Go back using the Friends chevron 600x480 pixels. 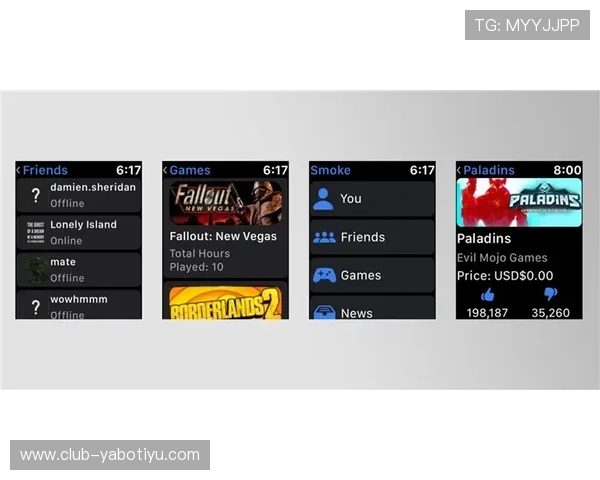(x=19, y=170)
